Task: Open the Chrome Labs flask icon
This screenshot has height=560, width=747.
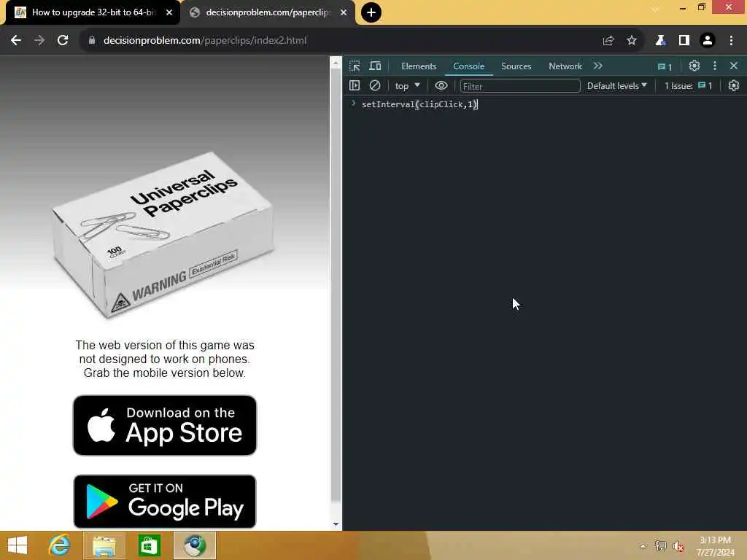Action: [x=660, y=41]
